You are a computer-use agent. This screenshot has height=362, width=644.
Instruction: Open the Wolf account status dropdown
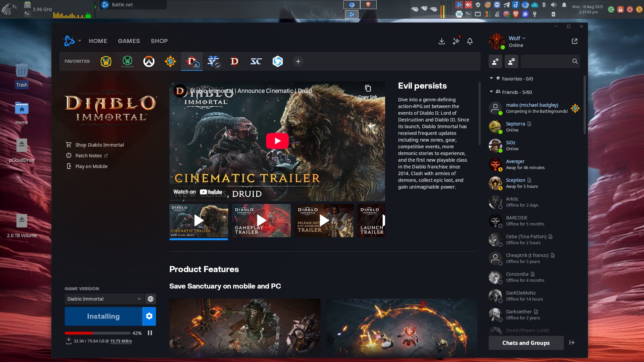pos(517,38)
